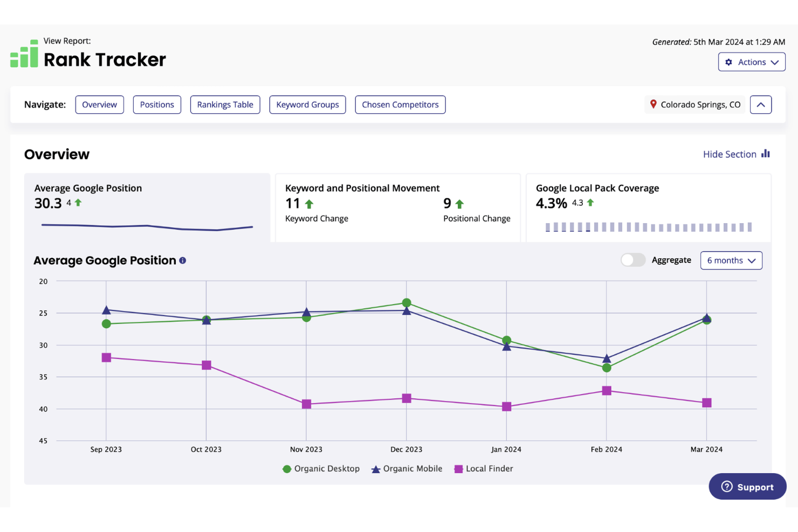Viewport: 798px width, 532px height.
Task: Click the green arrow next to 4.3%
Action: coord(590,203)
